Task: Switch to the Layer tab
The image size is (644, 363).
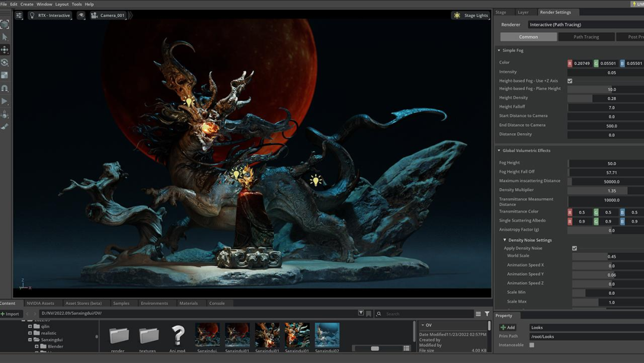Action: click(x=523, y=13)
